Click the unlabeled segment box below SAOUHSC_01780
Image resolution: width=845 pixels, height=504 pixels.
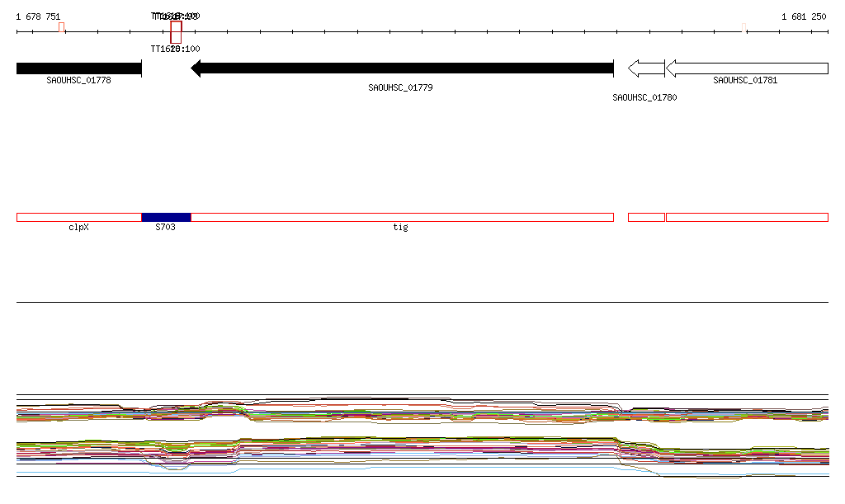646,217
